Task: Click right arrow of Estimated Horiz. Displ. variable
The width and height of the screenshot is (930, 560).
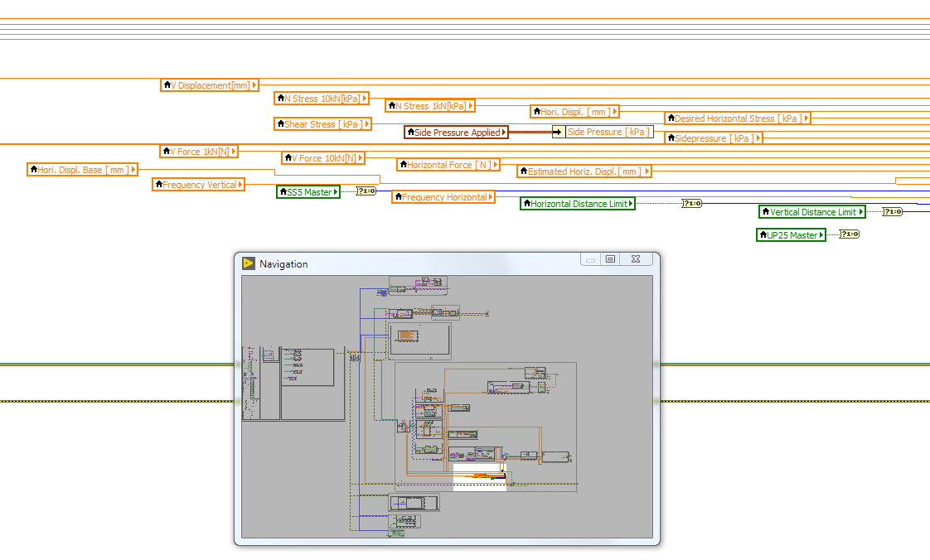Action: 647,171
